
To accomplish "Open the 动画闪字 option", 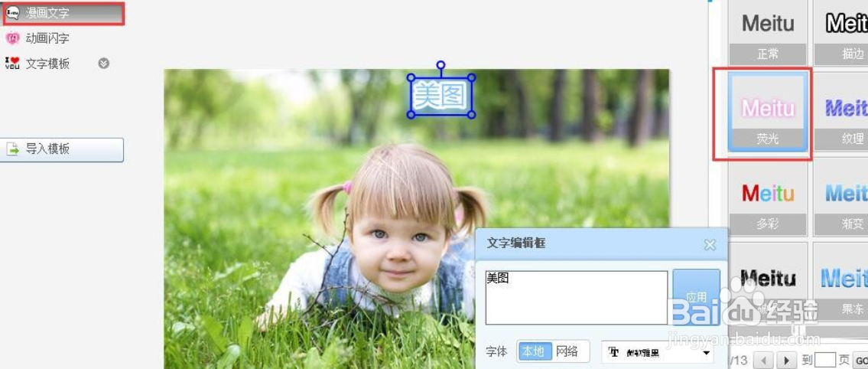I will point(47,38).
